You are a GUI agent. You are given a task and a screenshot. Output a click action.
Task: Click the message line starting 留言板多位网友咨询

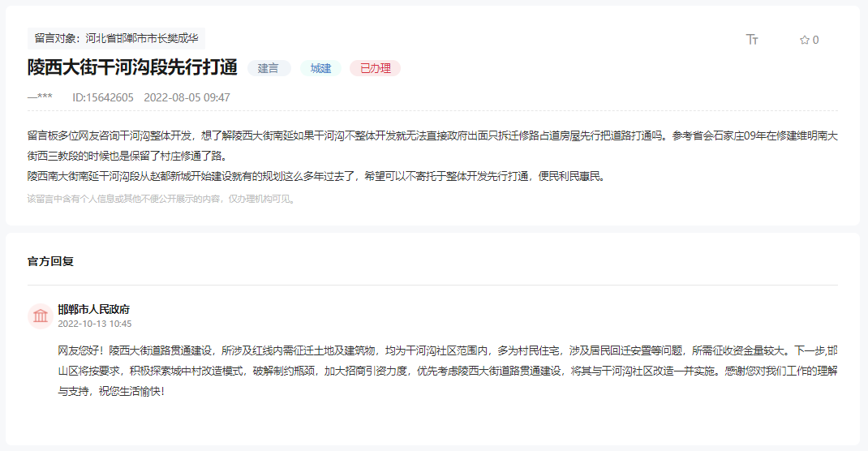pos(432,135)
